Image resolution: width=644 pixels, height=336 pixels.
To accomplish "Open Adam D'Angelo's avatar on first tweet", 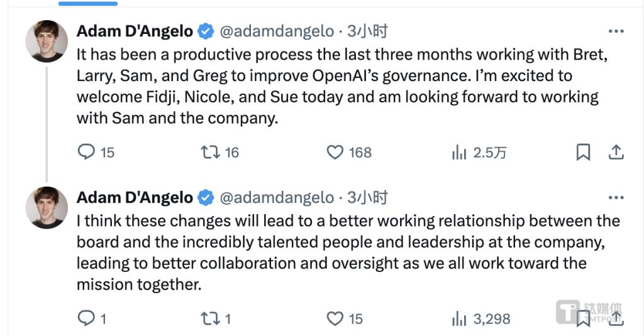I will [47, 41].
